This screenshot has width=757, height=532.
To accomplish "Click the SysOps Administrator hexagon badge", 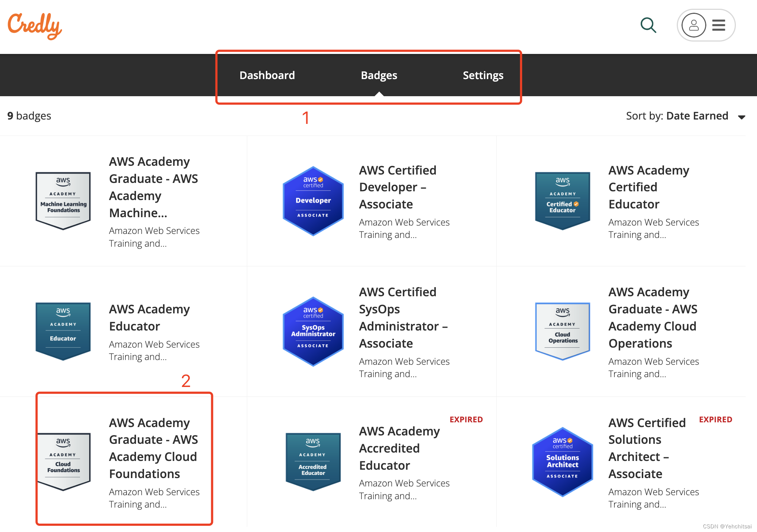I will [x=313, y=331].
